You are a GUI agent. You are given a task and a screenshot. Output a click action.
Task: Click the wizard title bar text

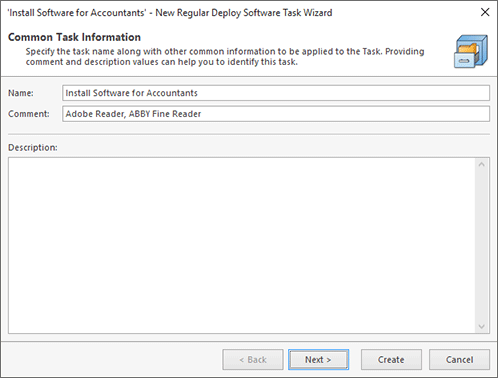[x=170, y=13]
